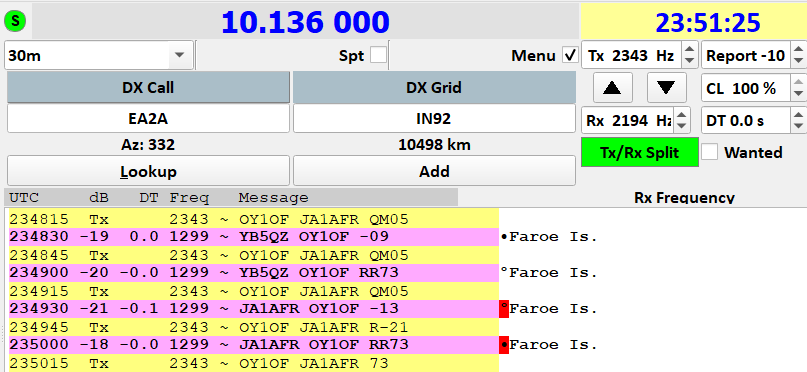Enable the Spt checkbox
This screenshot has width=807, height=372.
pos(378,55)
